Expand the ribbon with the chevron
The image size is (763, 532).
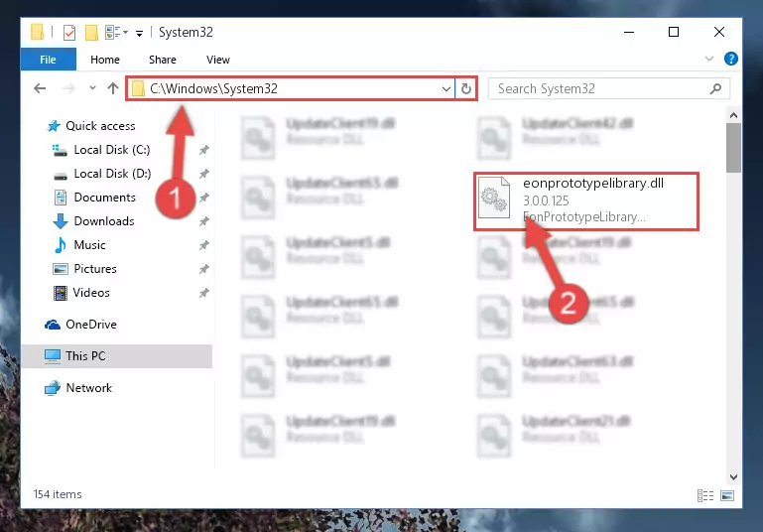click(x=709, y=59)
